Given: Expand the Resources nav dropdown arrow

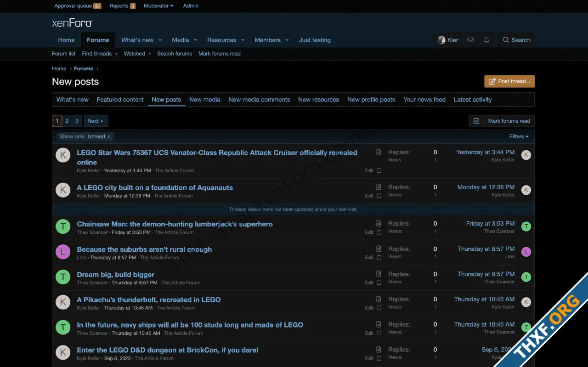Looking at the screenshot, I should pos(243,40).
